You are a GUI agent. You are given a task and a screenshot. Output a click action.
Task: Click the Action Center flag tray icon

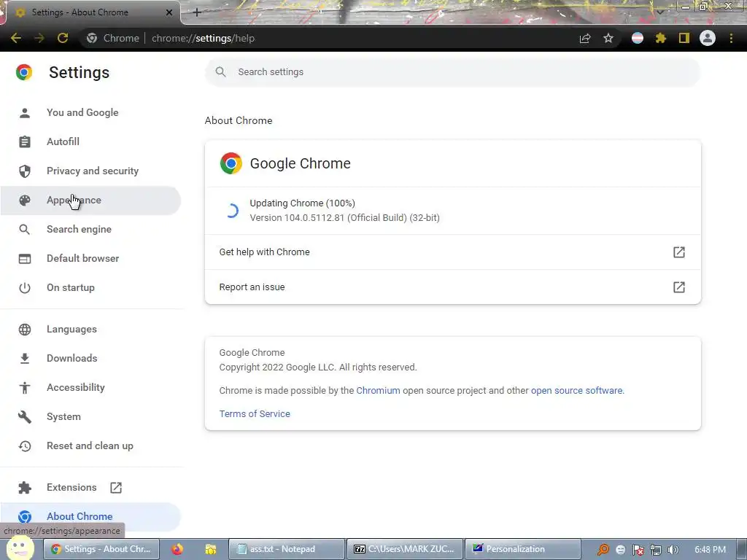pyautogui.click(x=638, y=550)
